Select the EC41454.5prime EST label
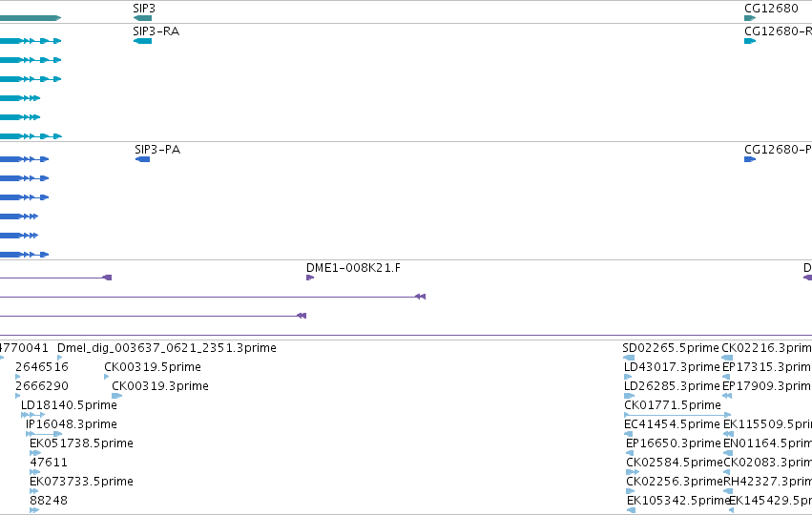The image size is (812, 515). tap(672, 424)
